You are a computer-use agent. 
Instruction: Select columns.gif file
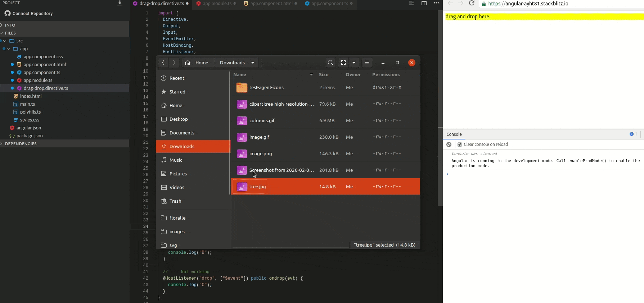pyautogui.click(x=325, y=121)
